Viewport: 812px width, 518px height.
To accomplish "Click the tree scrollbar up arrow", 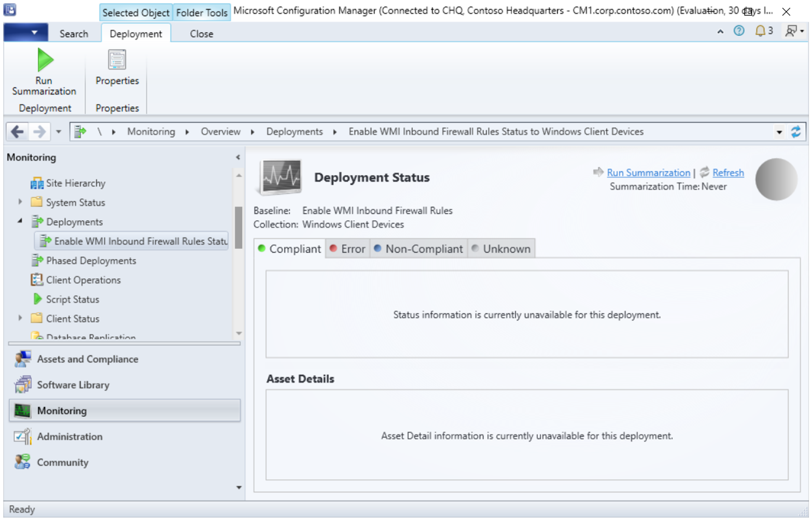I will point(239,175).
